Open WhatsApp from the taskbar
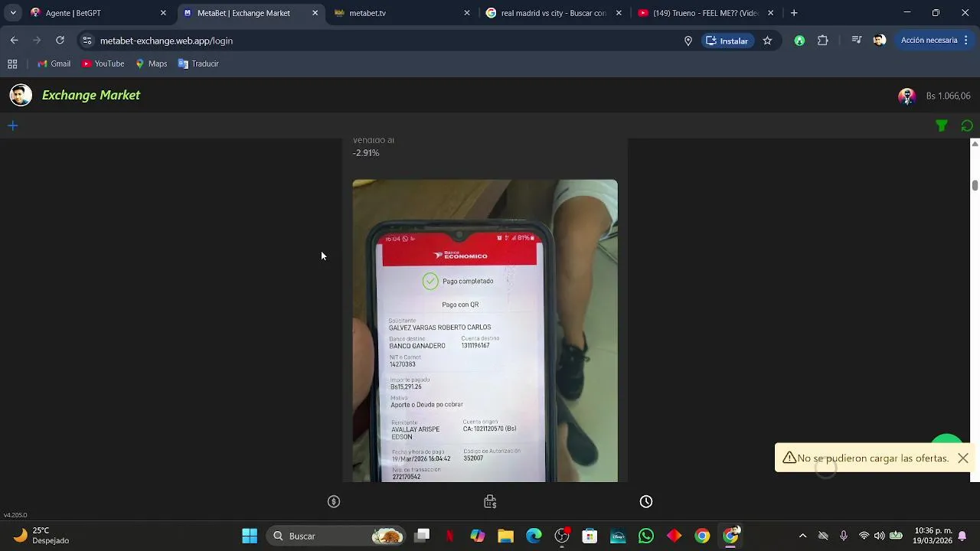The width and height of the screenshot is (980, 551). (646, 536)
